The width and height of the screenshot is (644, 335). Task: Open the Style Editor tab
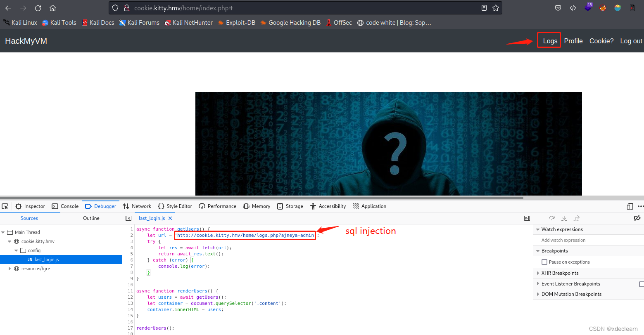tap(175, 206)
